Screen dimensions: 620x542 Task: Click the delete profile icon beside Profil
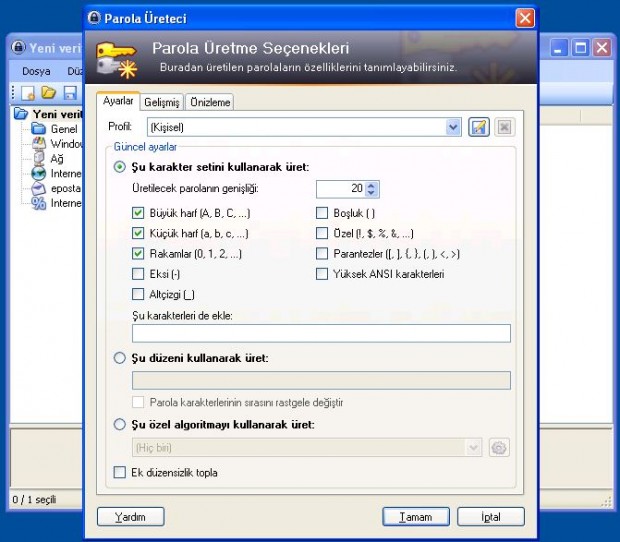pos(504,127)
